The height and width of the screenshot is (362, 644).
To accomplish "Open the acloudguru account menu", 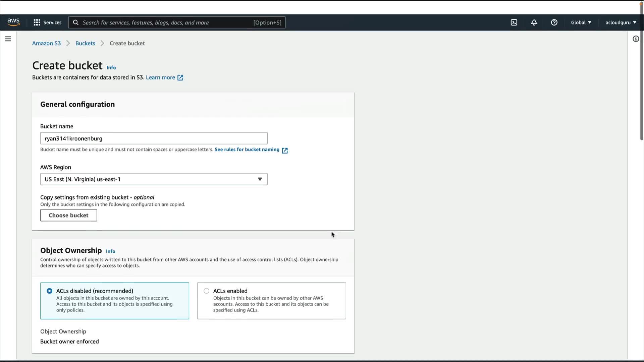I will 621,22.
